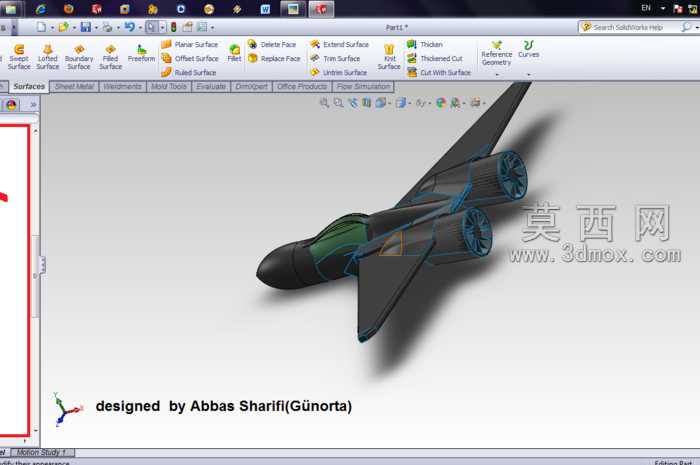Activate the Freeform tool

(x=141, y=54)
